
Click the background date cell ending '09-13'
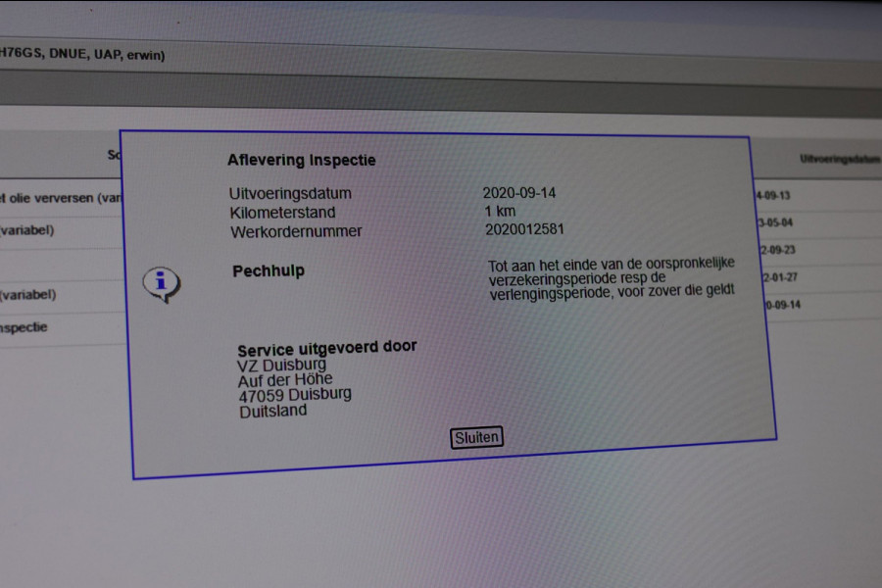(773, 196)
